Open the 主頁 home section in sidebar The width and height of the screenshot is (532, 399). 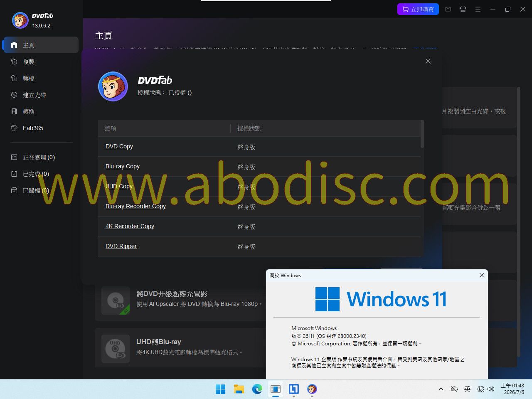(41, 45)
